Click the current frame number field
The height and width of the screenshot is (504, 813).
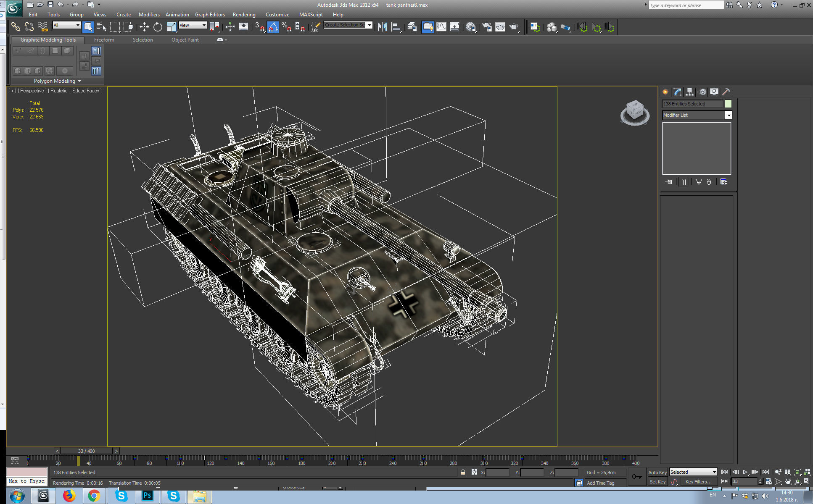[744, 481]
